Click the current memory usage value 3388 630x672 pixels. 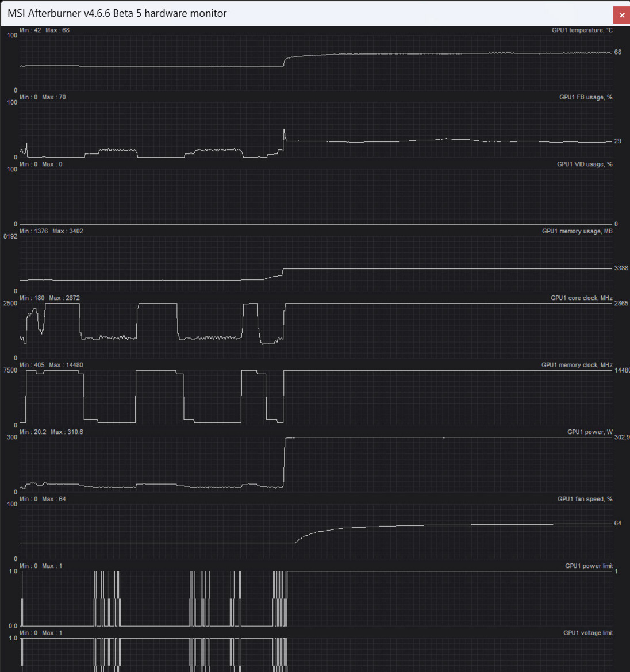621,268
